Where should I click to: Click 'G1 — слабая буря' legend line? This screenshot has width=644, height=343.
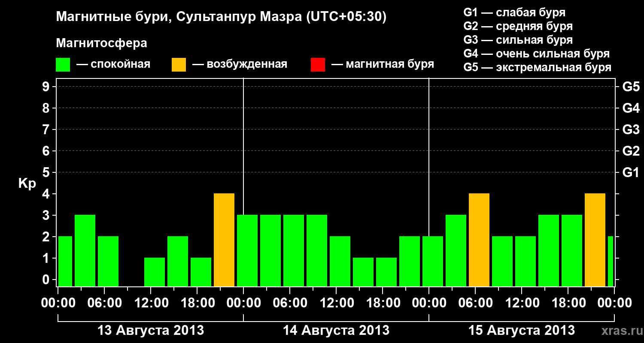(x=514, y=12)
